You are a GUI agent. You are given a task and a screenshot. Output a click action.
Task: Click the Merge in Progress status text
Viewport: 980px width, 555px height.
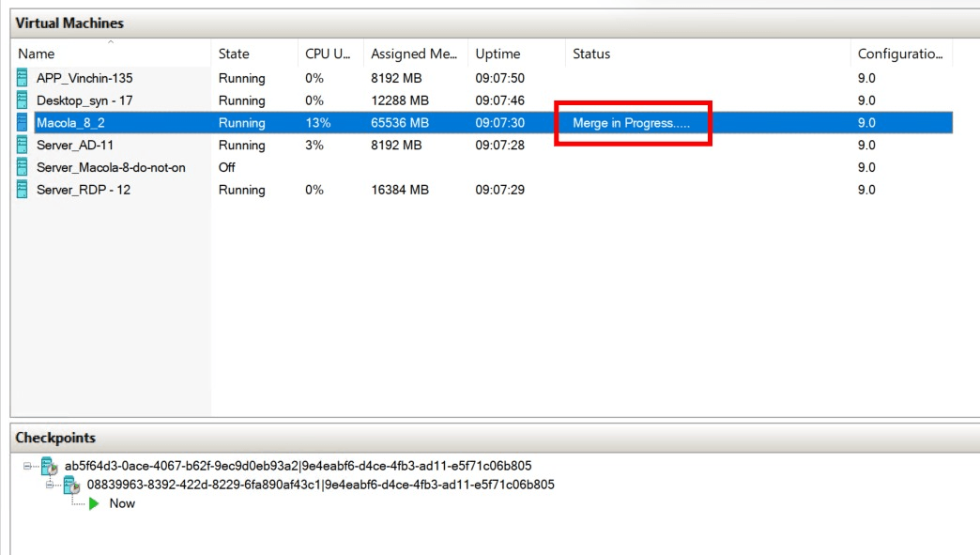pos(631,123)
